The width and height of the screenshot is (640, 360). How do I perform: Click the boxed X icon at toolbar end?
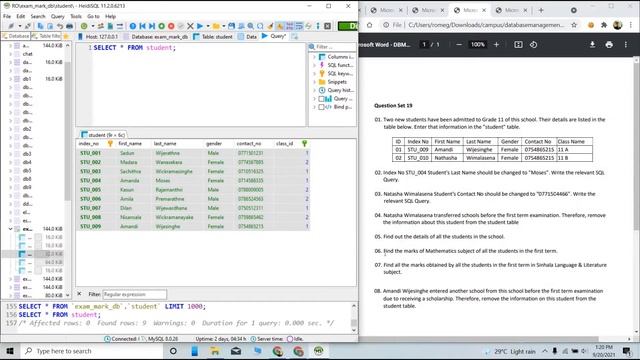click(x=327, y=26)
